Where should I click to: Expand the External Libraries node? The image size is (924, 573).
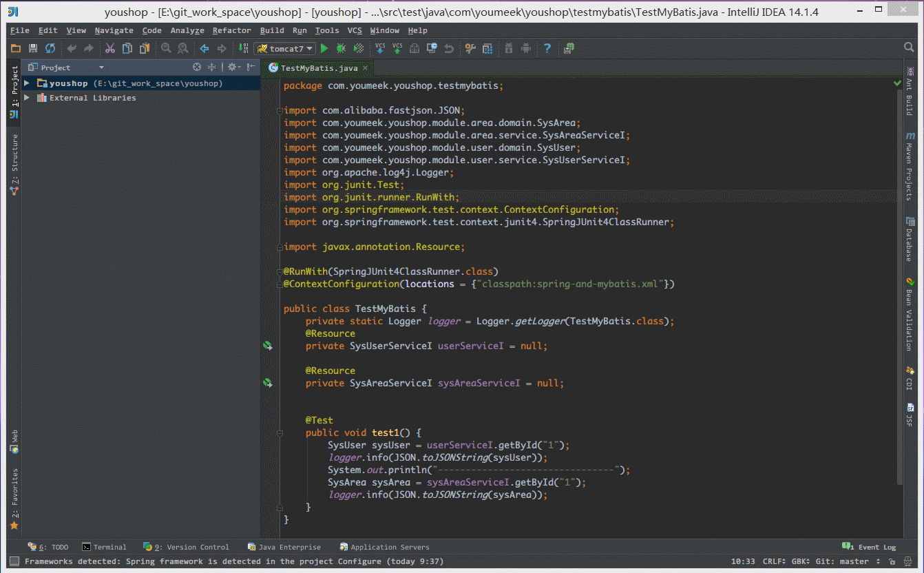pyautogui.click(x=27, y=98)
